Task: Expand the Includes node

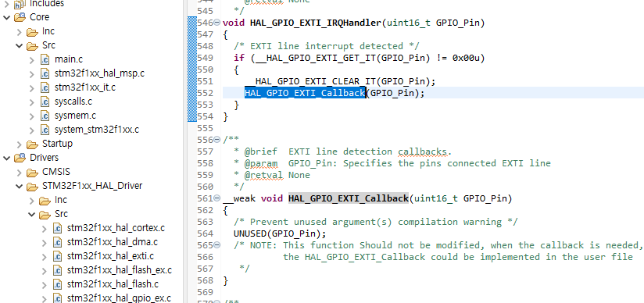Action: point(6,4)
